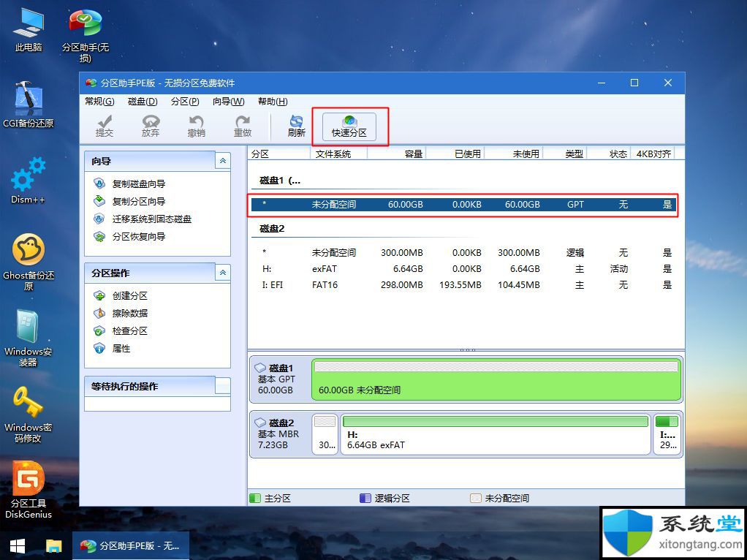The image size is (747, 560).
Task: Open the Ghost备份还原 desktop icon
Action: pos(28,262)
